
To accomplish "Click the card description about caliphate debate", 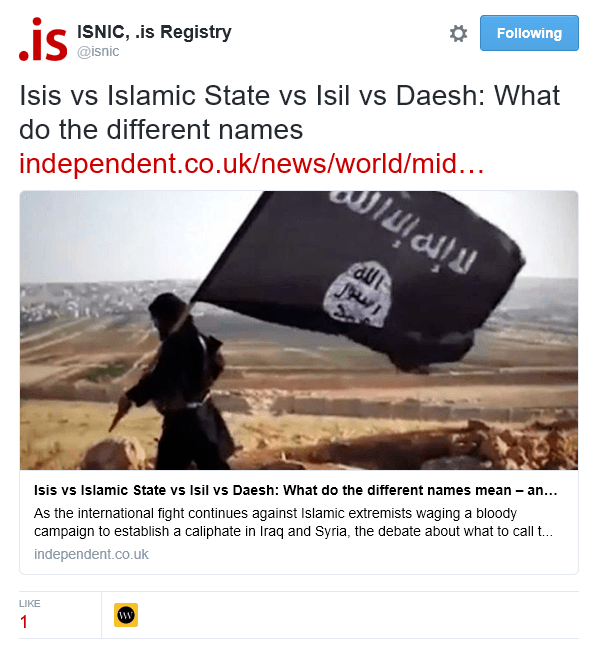I will tap(293, 522).
